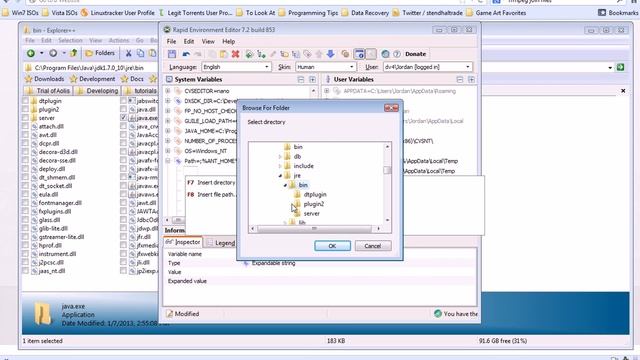The image size is (640, 360).
Task: Click the Explorer++ address bar path
Action: pos(89,67)
